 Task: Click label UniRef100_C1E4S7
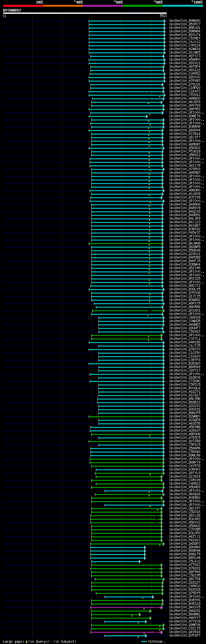click(x=185, y=91)
